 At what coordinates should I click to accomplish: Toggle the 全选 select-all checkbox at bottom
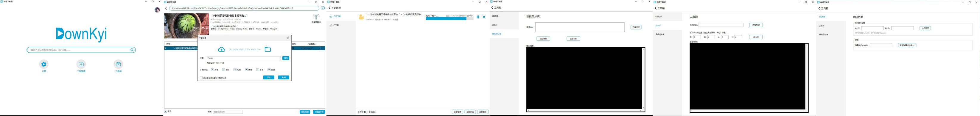pos(166,112)
